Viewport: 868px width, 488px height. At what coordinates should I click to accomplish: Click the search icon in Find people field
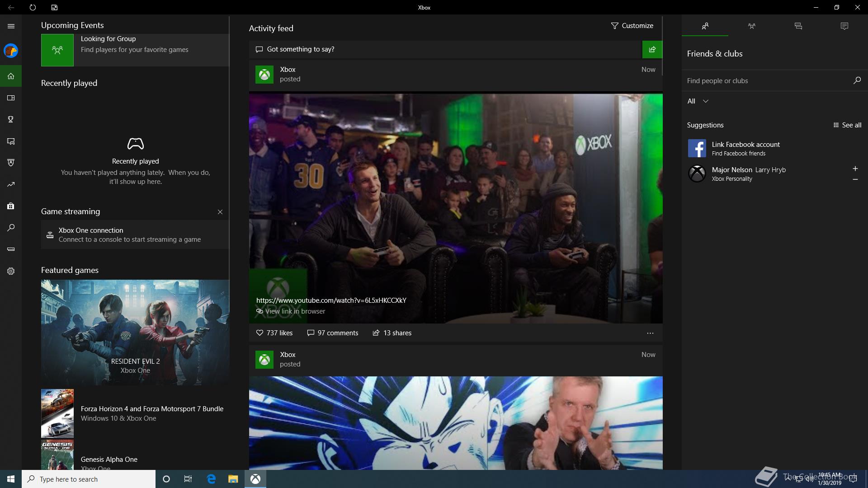tap(857, 80)
